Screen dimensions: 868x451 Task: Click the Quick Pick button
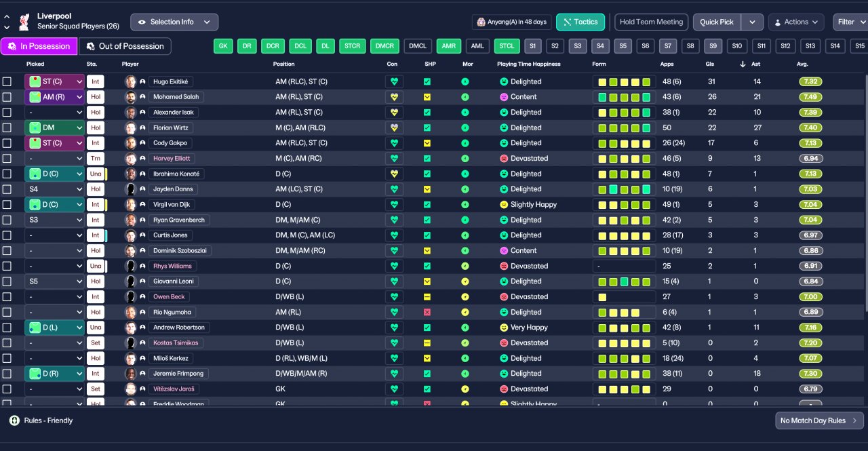coord(717,22)
